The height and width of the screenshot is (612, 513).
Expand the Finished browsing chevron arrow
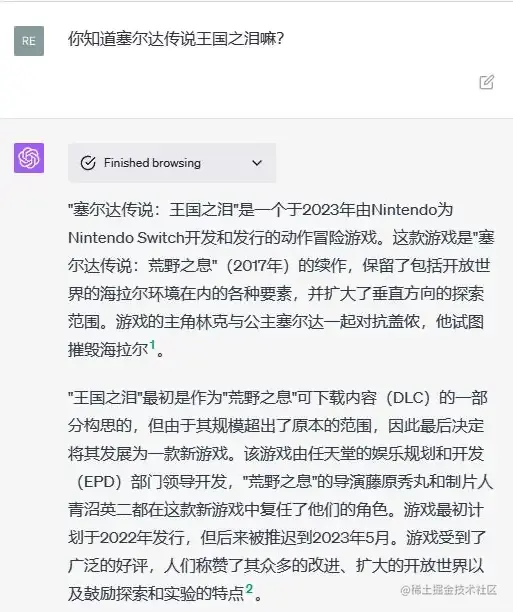pyautogui.click(x=257, y=163)
